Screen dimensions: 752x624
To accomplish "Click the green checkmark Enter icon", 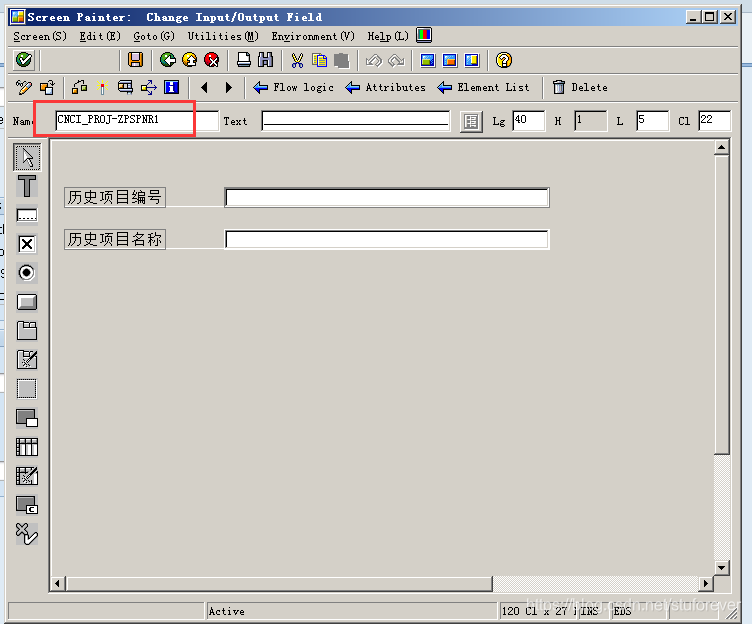I will (x=24, y=60).
